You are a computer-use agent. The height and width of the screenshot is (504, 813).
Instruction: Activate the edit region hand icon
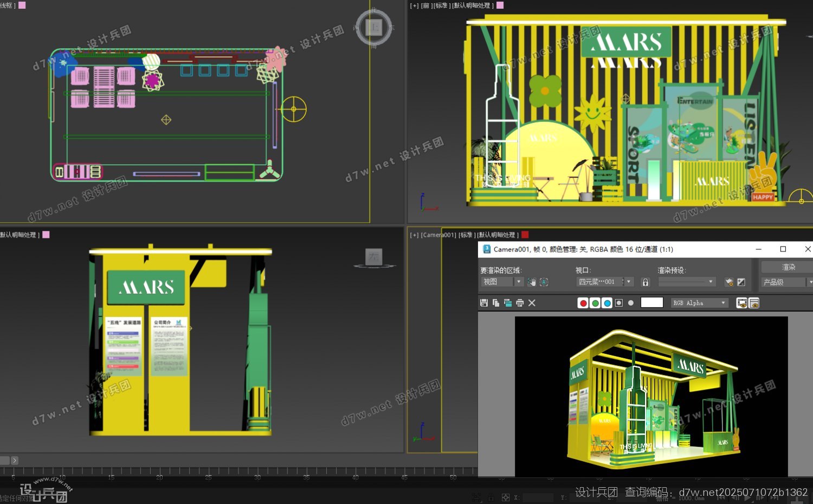[x=532, y=282]
